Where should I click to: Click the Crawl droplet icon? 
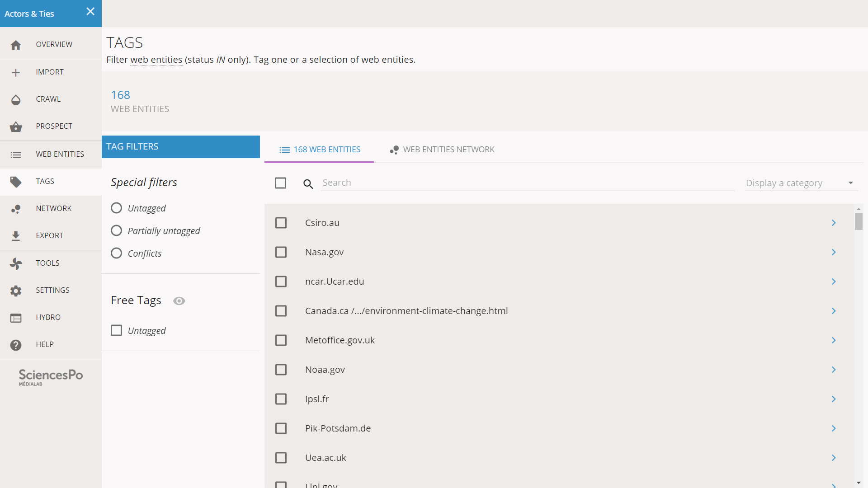(16, 99)
